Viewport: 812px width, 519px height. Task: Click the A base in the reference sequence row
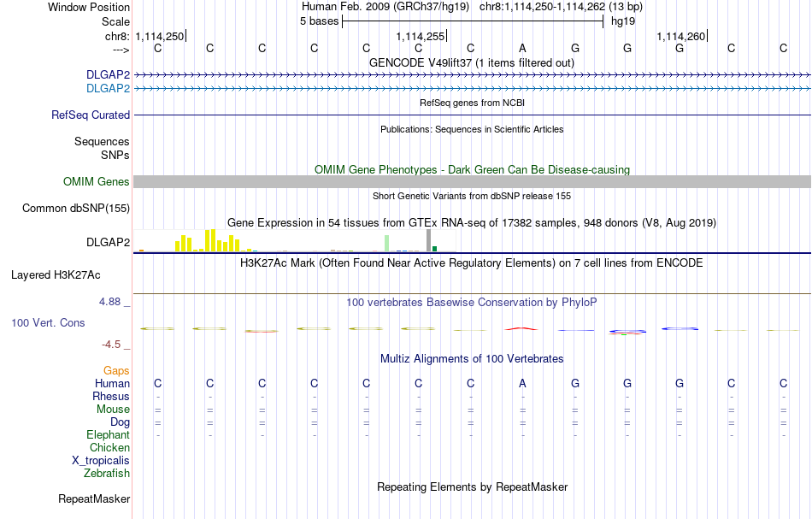[522, 48]
